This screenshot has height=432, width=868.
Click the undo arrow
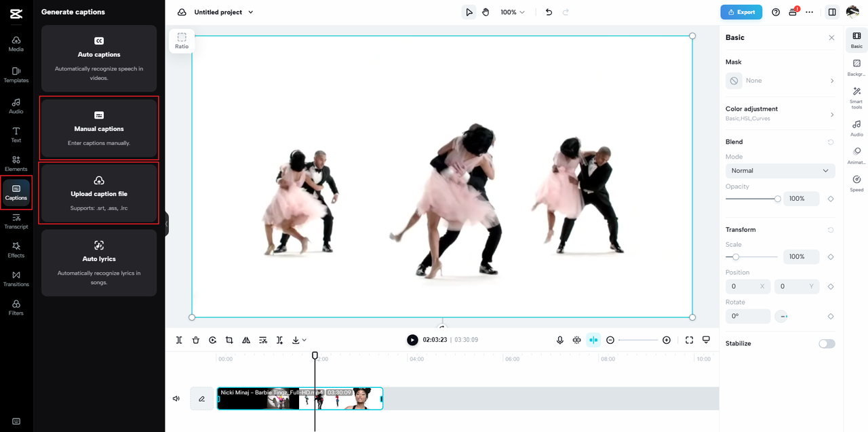549,12
